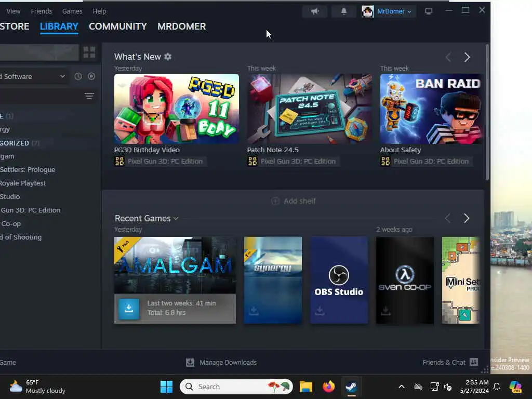The width and height of the screenshot is (532, 399).
Task: Select Settlers: Prologue in the library list
Action: point(28,170)
